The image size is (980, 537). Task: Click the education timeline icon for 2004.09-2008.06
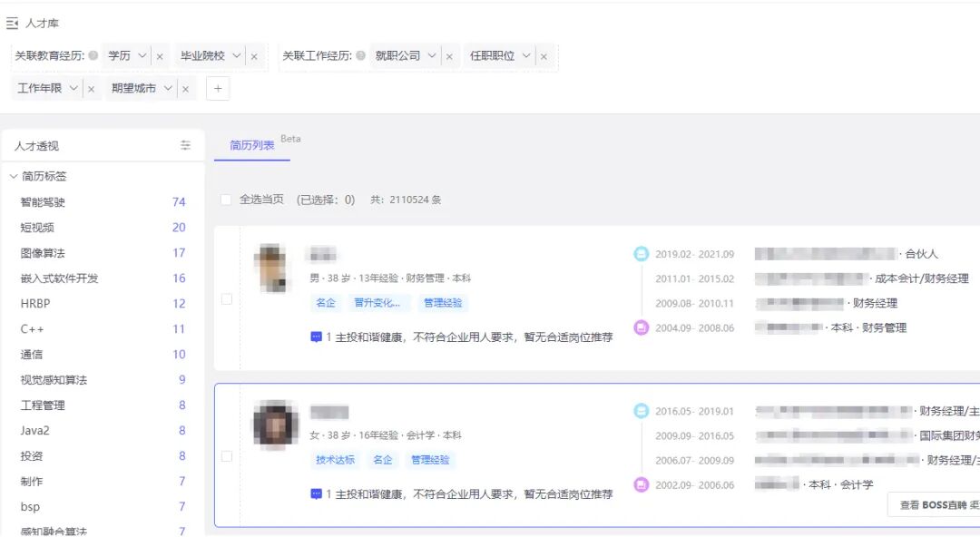click(642, 327)
